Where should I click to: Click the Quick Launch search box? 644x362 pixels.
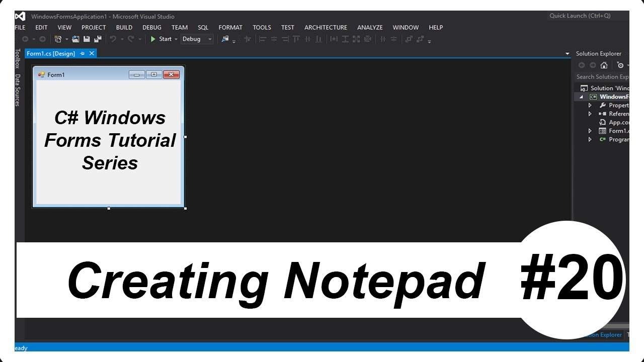pos(588,16)
